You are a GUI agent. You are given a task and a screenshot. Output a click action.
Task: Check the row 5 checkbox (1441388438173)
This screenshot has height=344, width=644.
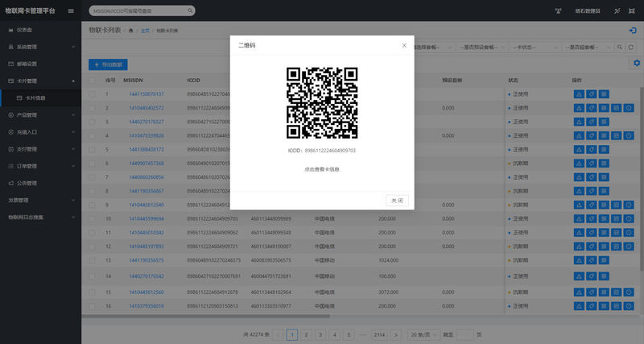[x=92, y=150]
